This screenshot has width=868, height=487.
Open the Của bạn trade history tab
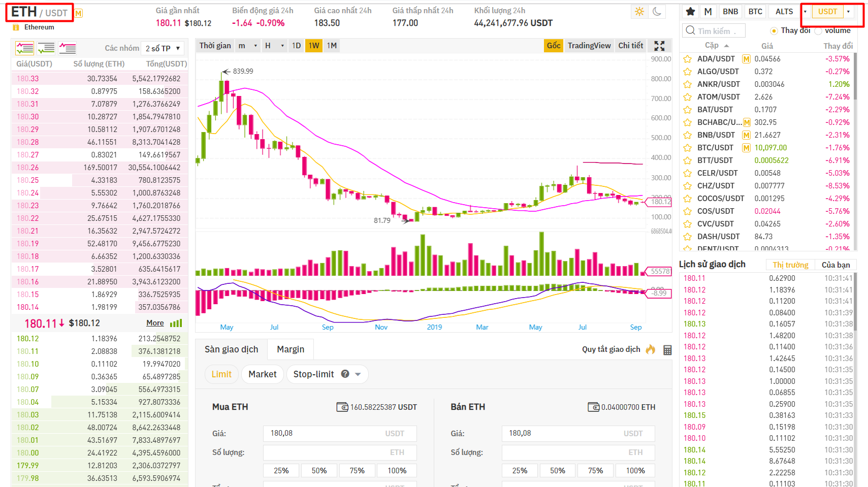(x=835, y=265)
